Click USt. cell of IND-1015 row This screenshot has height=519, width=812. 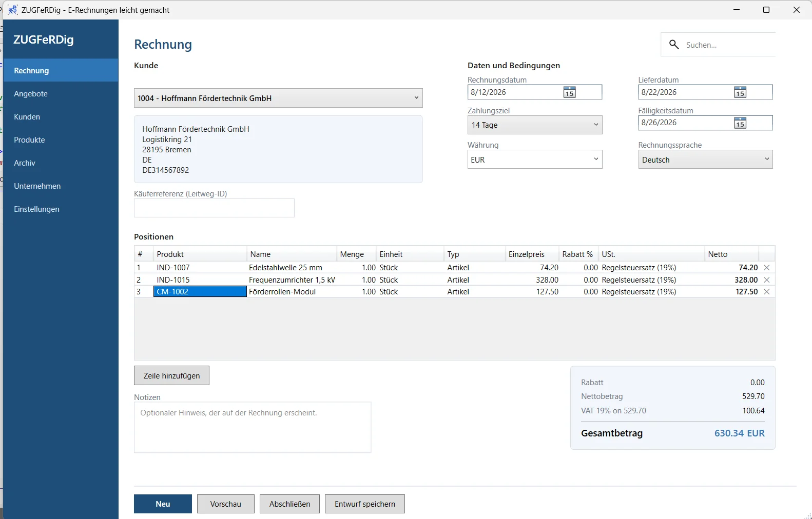652,280
